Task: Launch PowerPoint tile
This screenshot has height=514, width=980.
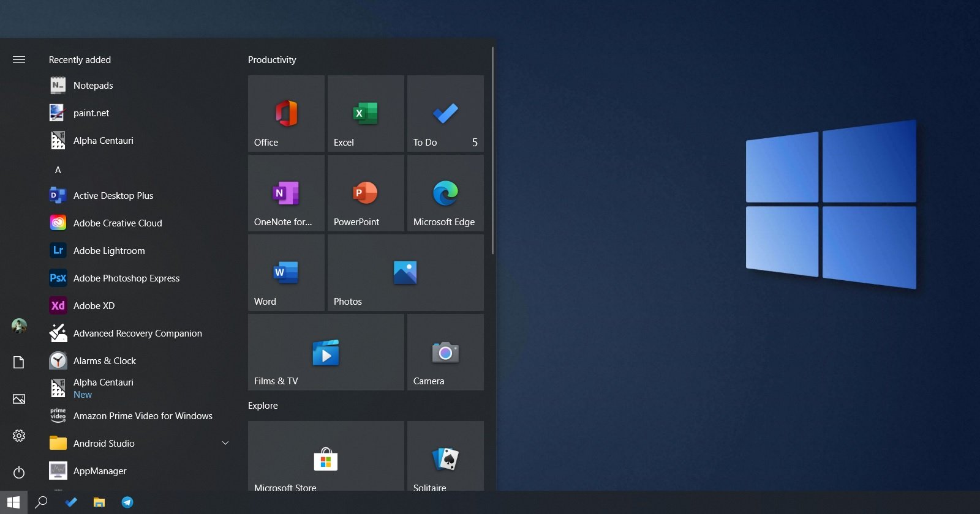Action: point(366,193)
